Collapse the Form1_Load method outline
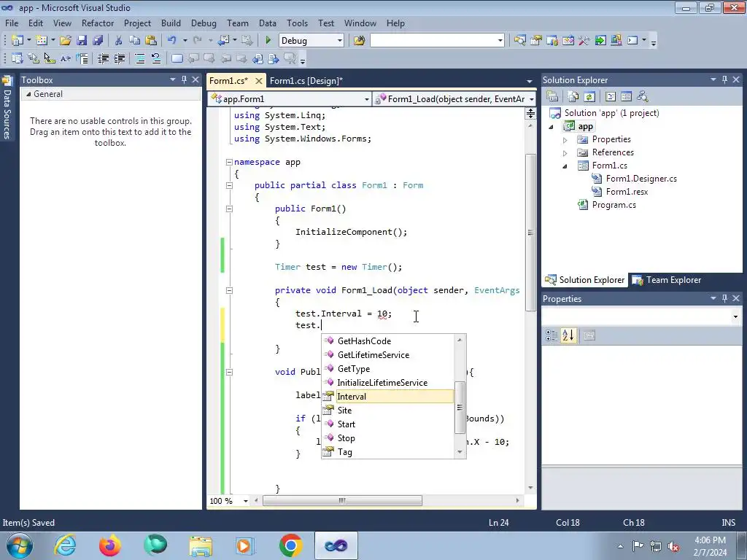The image size is (747, 560). click(229, 290)
